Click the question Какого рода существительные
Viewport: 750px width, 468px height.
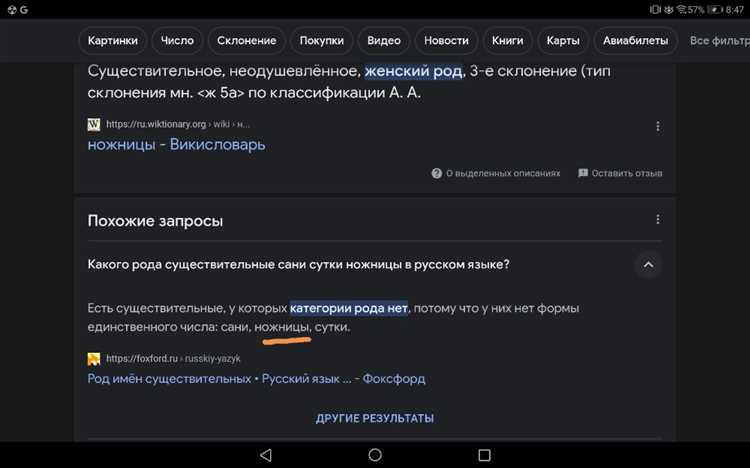click(298, 265)
